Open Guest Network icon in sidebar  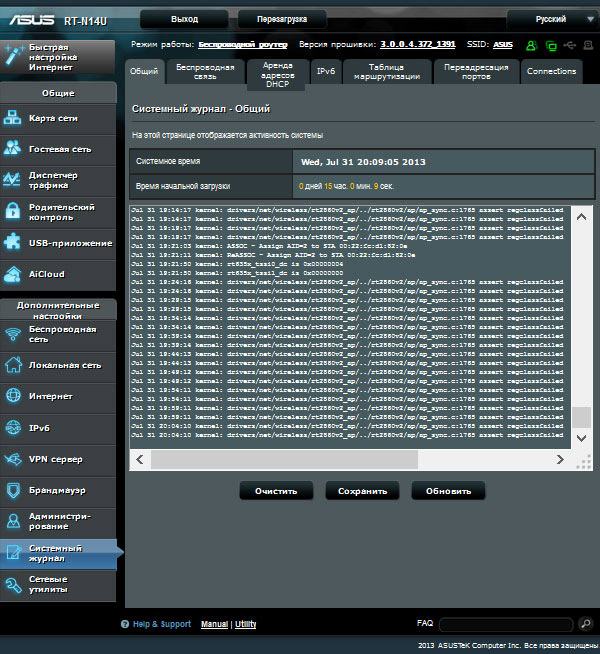coord(13,149)
